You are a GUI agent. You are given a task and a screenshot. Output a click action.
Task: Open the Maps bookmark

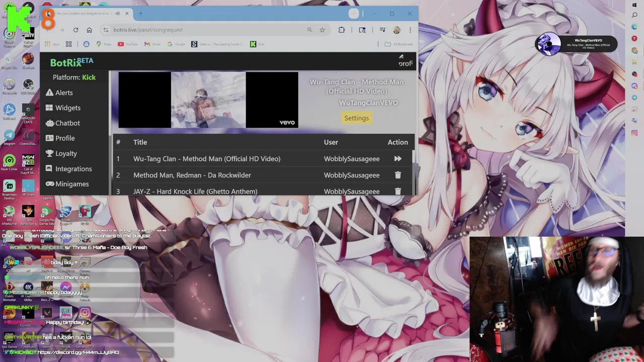(103, 44)
